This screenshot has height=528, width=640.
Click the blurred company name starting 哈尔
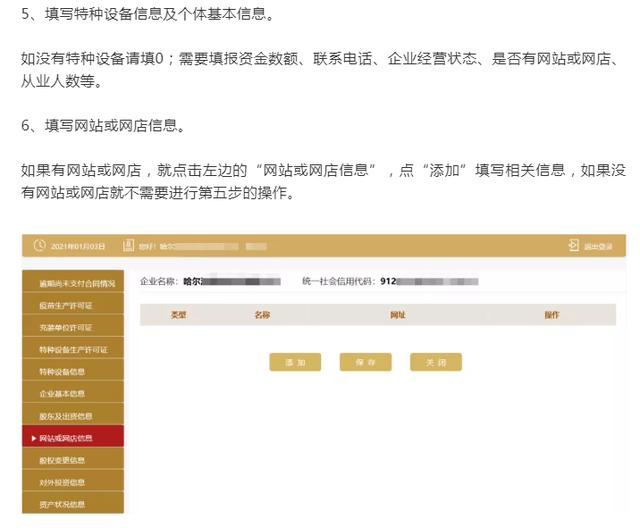tap(232, 281)
